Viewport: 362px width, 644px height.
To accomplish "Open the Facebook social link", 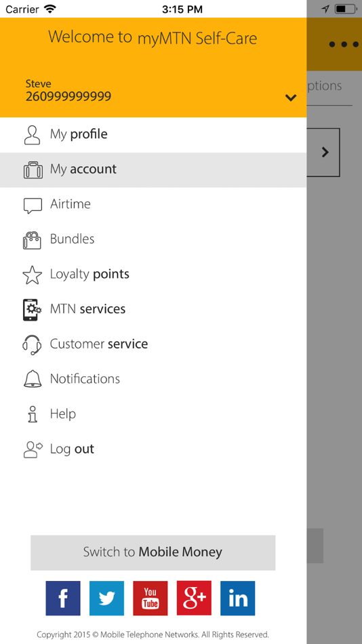I will pos(63,598).
